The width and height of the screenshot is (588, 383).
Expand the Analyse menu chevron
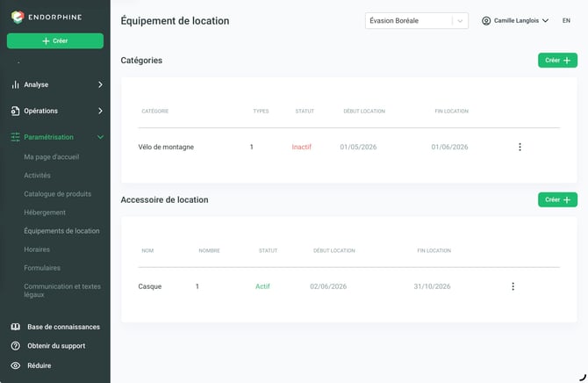tap(100, 84)
